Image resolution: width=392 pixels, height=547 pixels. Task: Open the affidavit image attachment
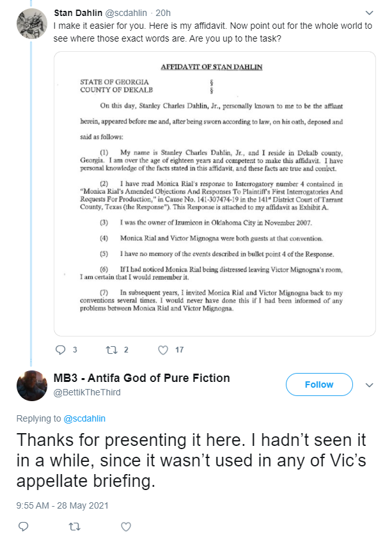coord(215,194)
